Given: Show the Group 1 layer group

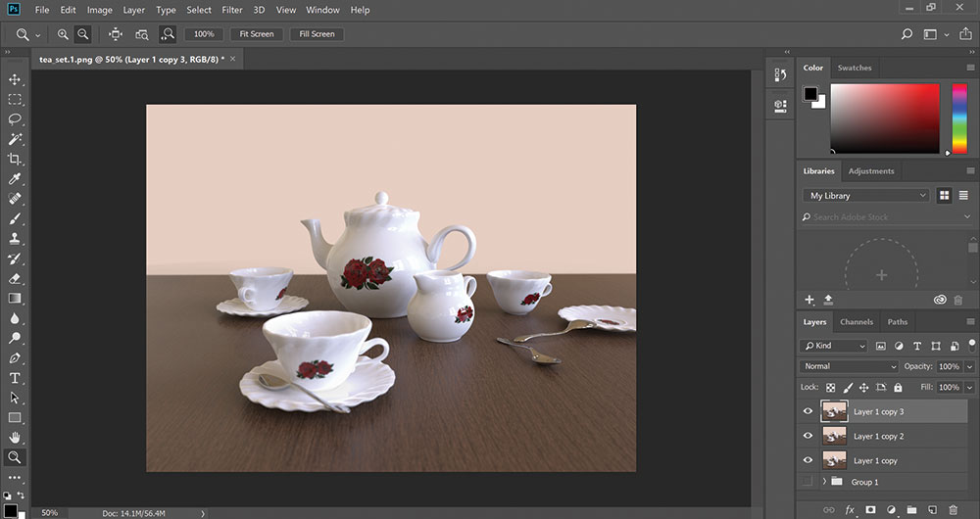Looking at the screenshot, I should click(808, 482).
